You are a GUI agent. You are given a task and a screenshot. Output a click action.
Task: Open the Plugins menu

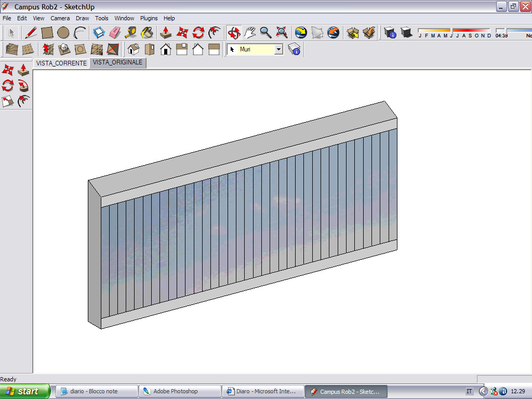click(x=149, y=18)
